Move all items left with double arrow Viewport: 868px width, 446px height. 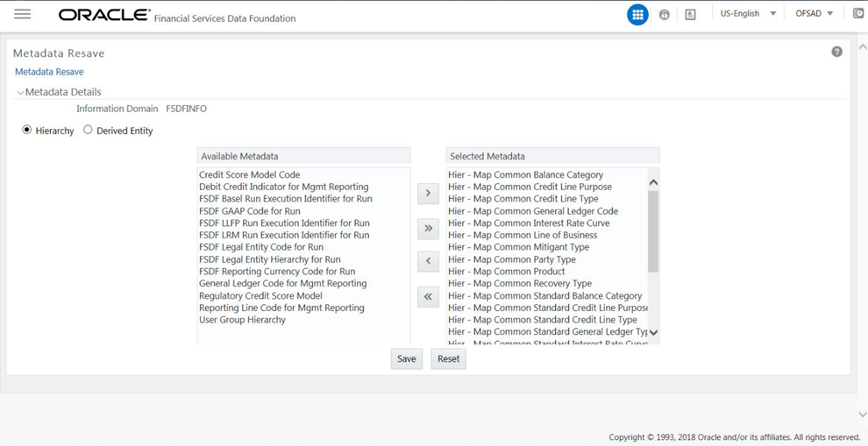[428, 296]
